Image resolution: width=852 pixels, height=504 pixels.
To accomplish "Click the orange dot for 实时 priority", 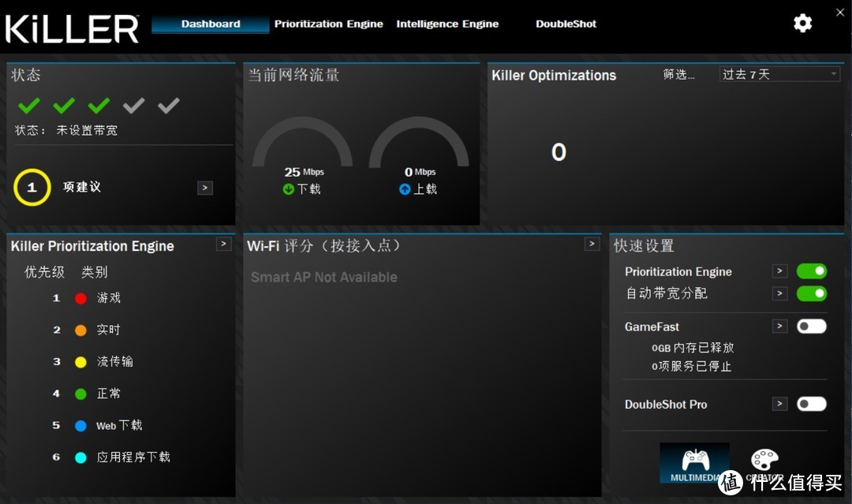I will pos(80,330).
